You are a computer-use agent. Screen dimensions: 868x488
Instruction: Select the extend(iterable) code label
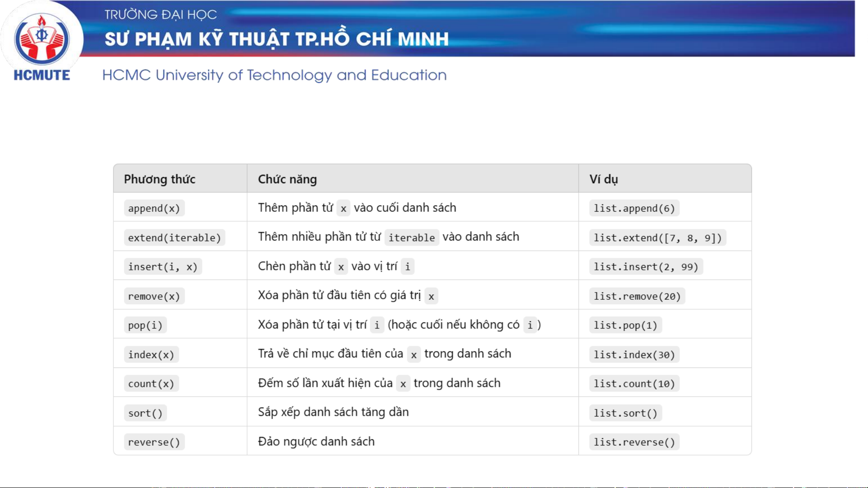[174, 237]
